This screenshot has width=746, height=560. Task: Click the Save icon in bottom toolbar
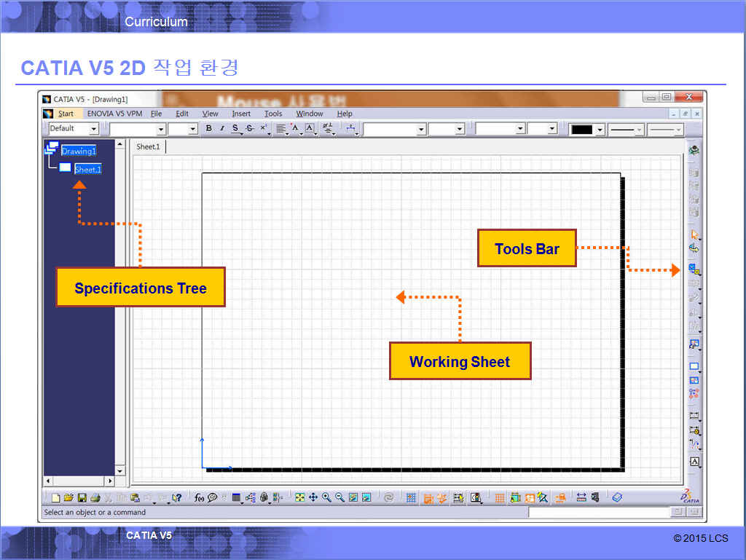[82, 498]
